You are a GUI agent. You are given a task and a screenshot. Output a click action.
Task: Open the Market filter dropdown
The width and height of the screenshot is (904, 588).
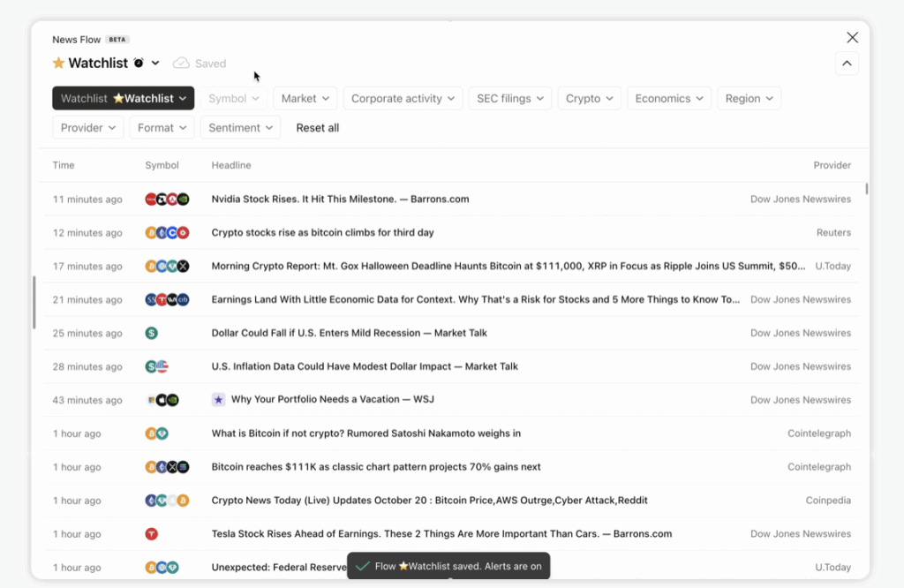[x=305, y=99]
